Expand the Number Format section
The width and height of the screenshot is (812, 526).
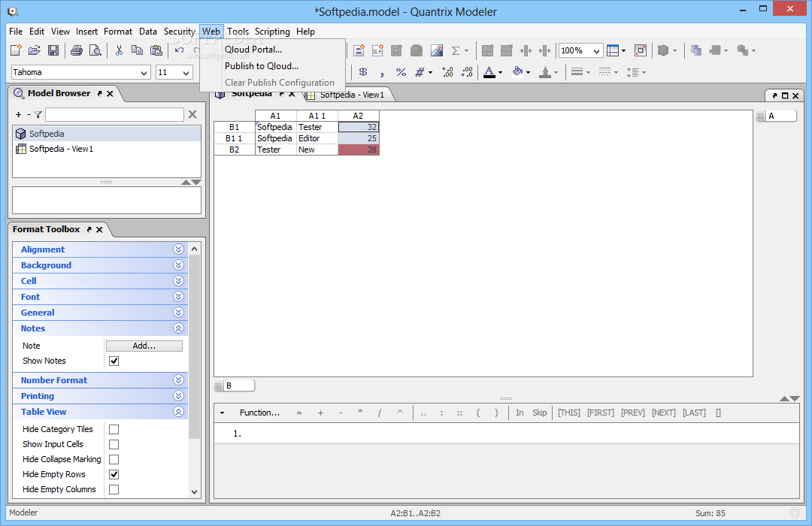tap(178, 380)
